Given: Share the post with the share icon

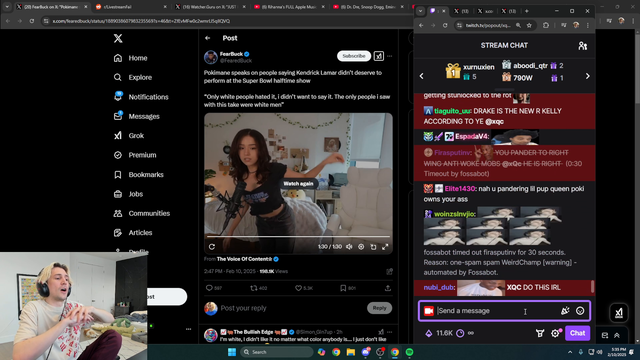Looking at the screenshot, I should pyautogui.click(x=387, y=288).
